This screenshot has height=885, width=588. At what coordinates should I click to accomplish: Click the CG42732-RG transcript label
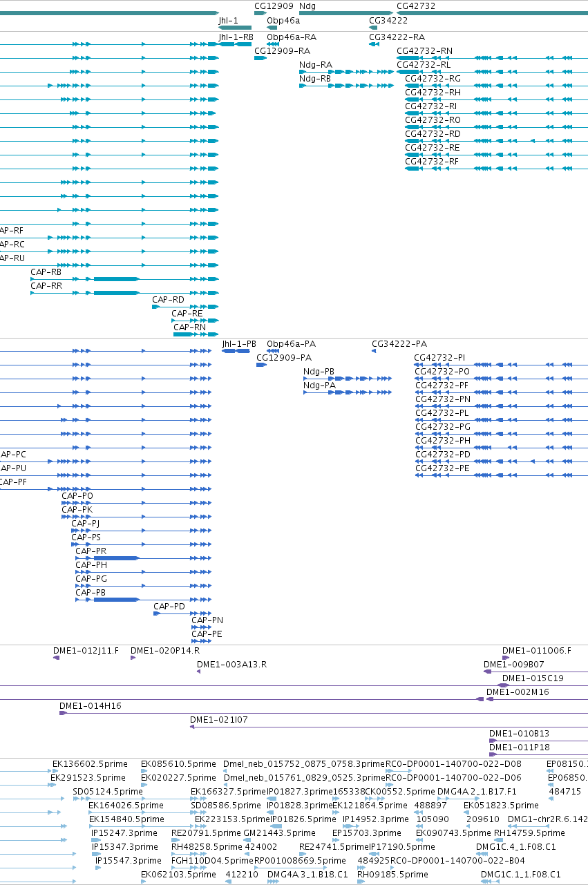(433, 78)
